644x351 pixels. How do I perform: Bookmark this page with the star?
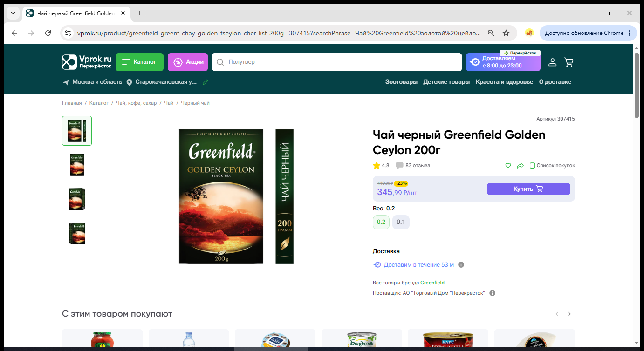pyautogui.click(x=506, y=33)
